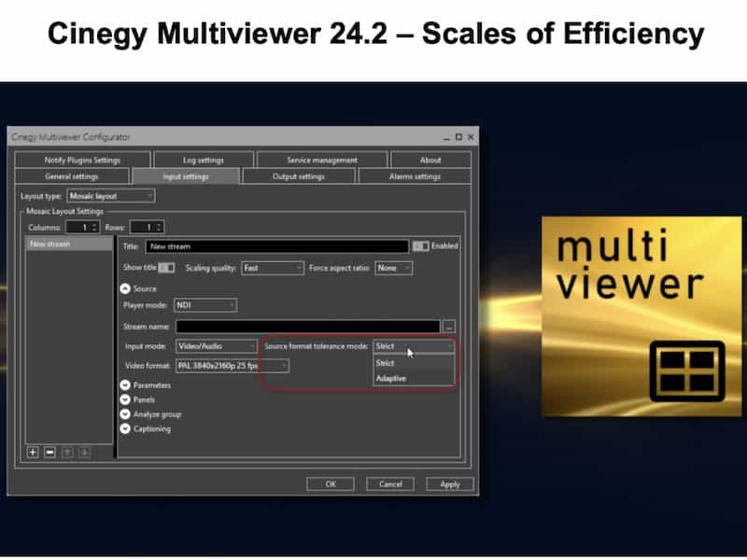The height and width of the screenshot is (560, 747).
Task: Open the Alarms settings tab
Action: click(414, 176)
